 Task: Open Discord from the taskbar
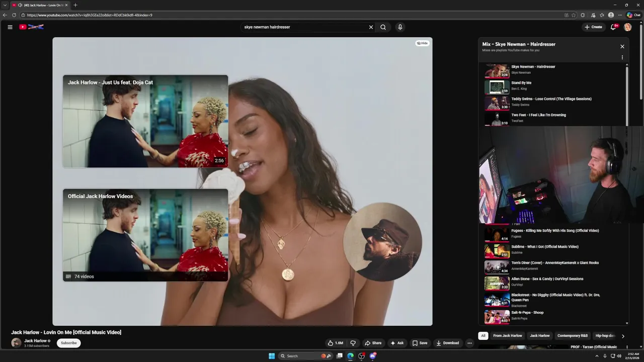[373, 356]
